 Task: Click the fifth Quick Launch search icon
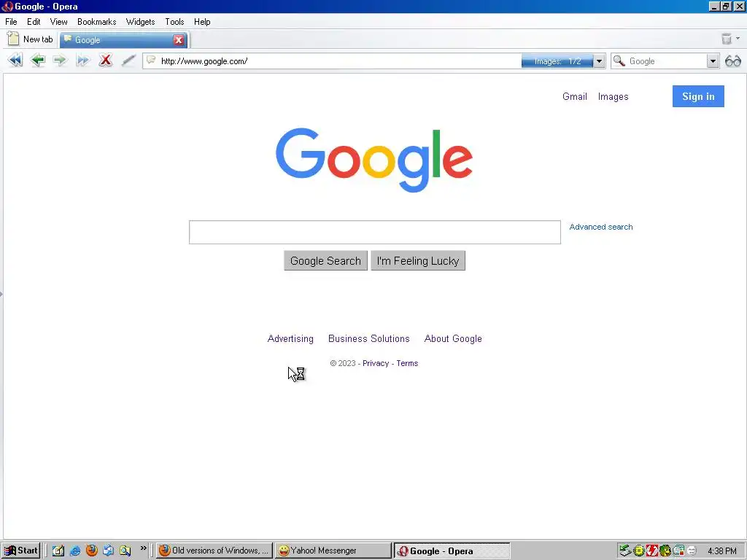(x=125, y=551)
